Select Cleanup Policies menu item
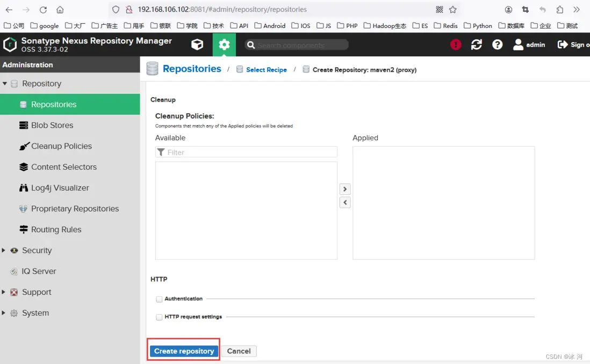 [x=61, y=146]
